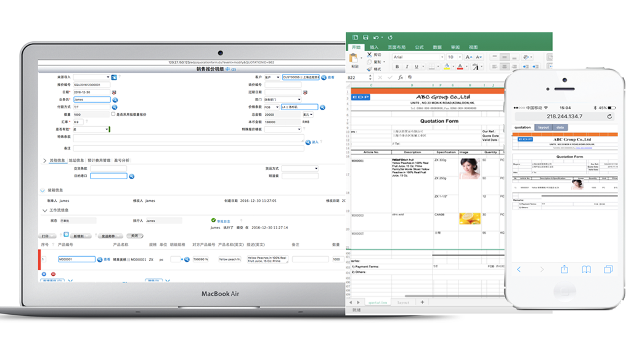
Task: Check the 是否采用批数量报价 checkbox
Action: coord(113,115)
